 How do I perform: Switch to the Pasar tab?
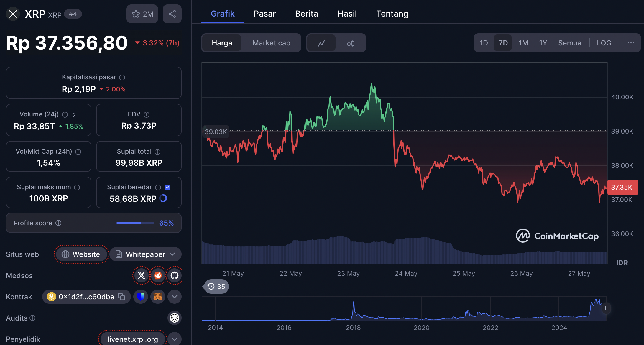pyautogui.click(x=264, y=14)
